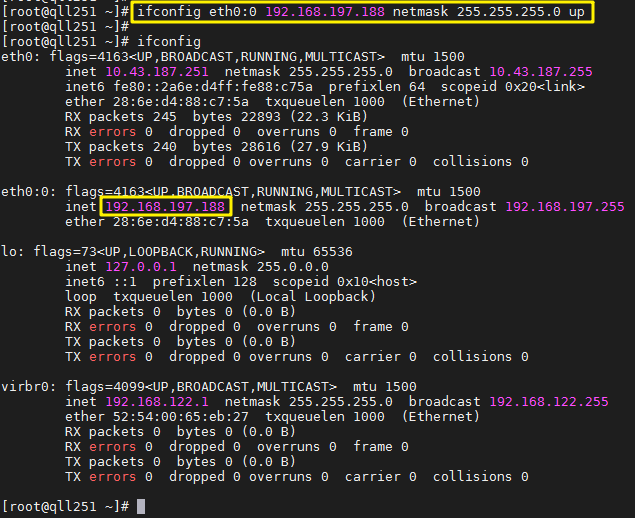Click the 'scopeid 0x20<link>' text
The image size is (635, 518).
[513, 87]
